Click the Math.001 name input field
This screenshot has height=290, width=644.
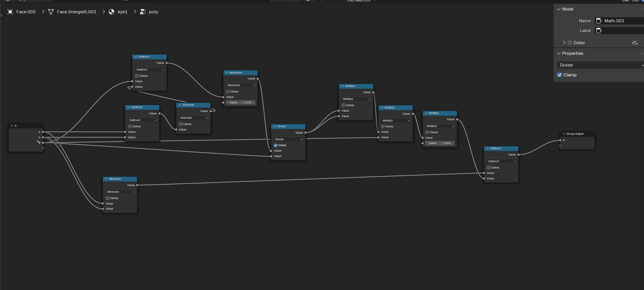click(x=622, y=21)
